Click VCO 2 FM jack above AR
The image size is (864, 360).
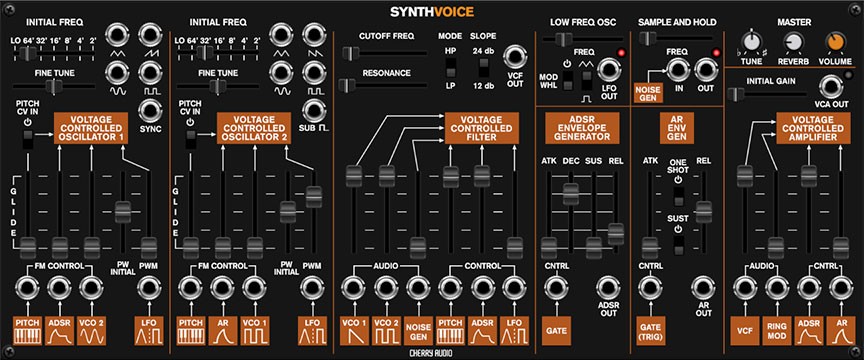pyautogui.click(x=223, y=287)
